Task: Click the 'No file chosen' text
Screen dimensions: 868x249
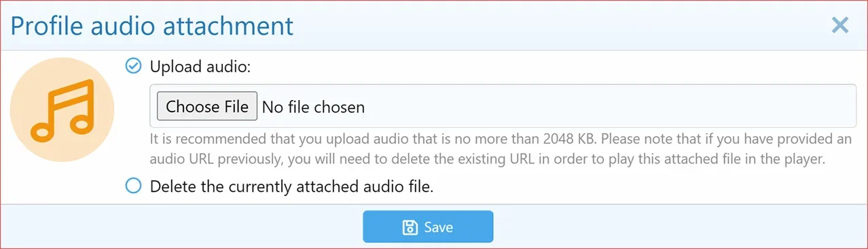Action: [313, 107]
